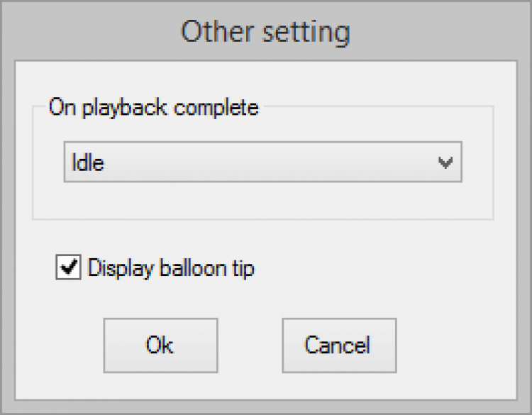Viewport: 532px width, 415px height.
Task: Click the down arrow icon in the dropdown
Action: (445, 163)
